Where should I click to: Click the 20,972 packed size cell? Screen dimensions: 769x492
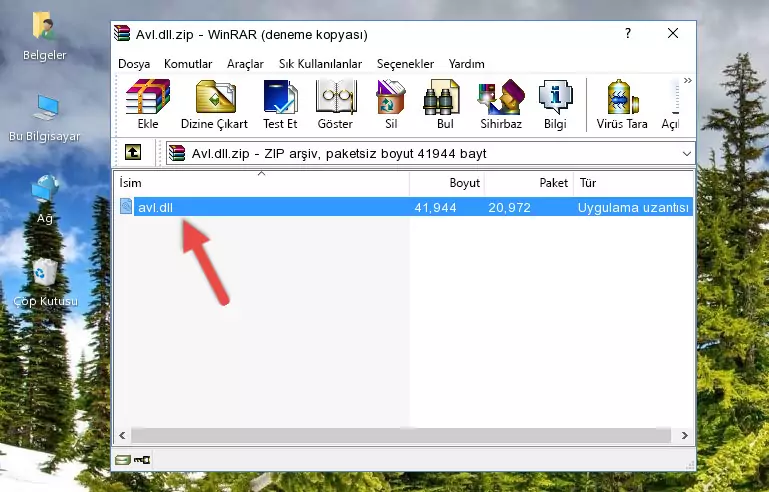point(509,207)
